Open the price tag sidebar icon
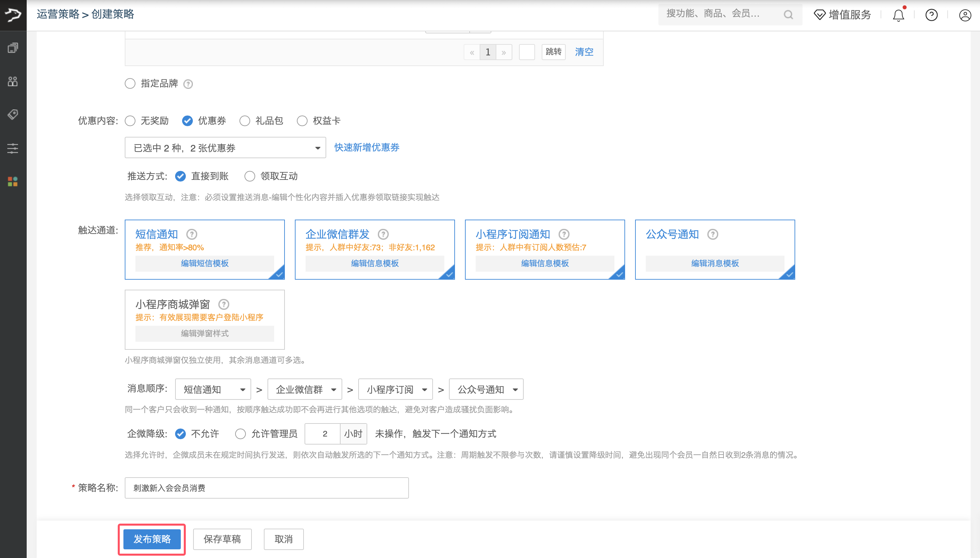Image resolution: width=980 pixels, height=558 pixels. tap(13, 114)
